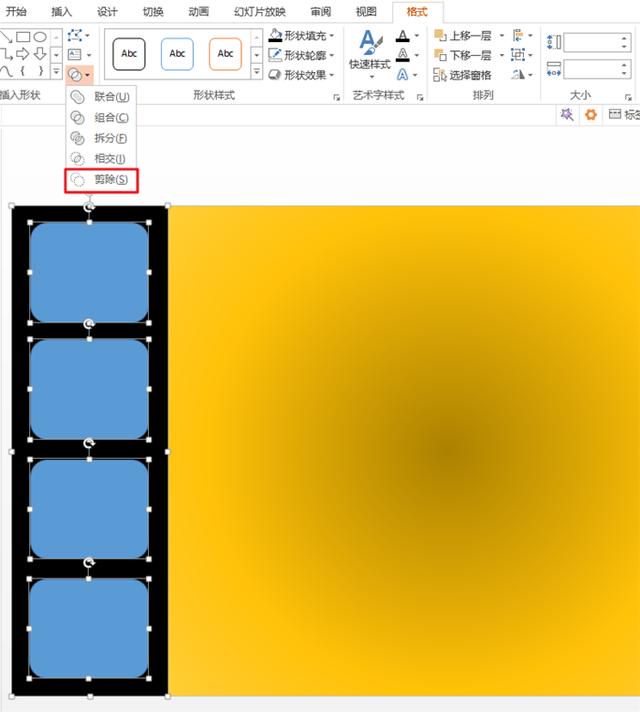The width and height of the screenshot is (640, 712).
Task: Choose 组合(C) from merge shapes menu
Action: [x=101, y=118]
